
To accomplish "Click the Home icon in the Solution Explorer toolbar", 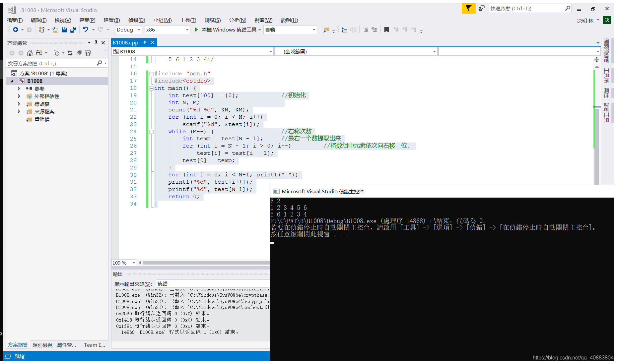I will [x=30, y=53].
